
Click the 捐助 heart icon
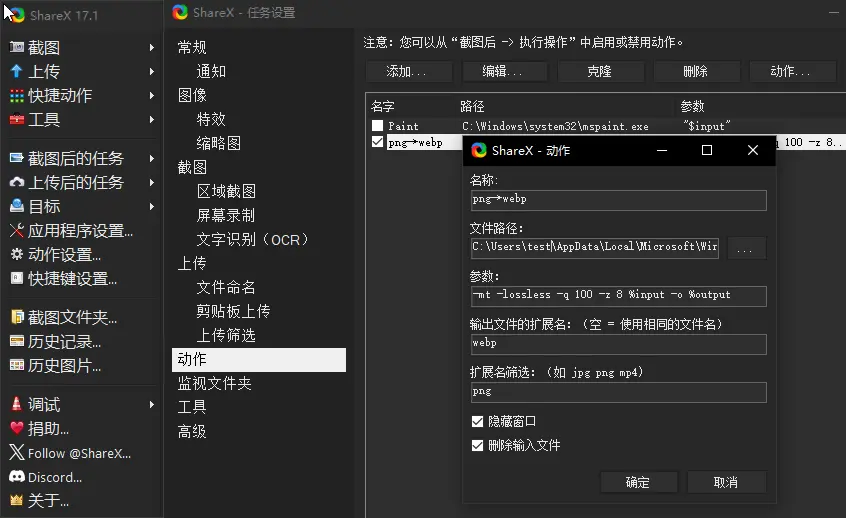pos(17,428)
